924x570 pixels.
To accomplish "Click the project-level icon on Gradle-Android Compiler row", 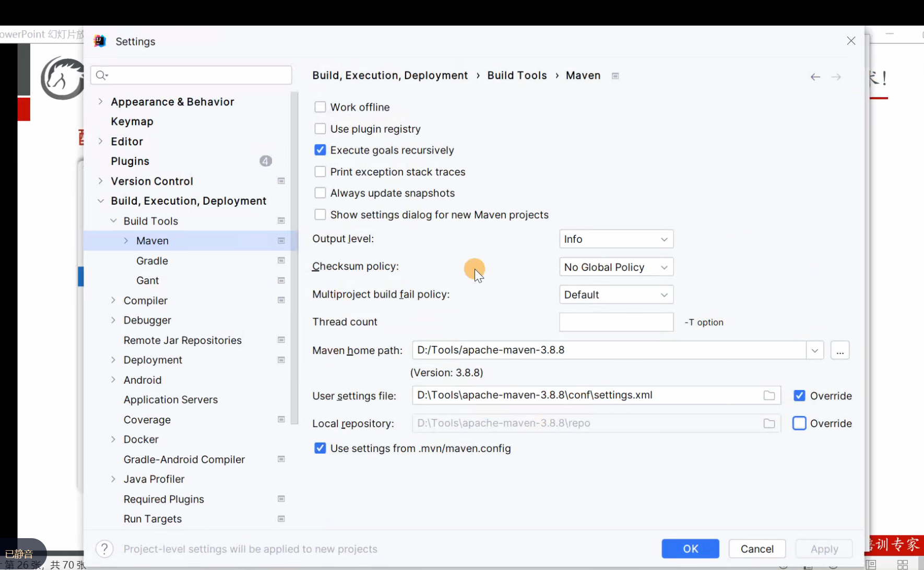I will [281, 459].
